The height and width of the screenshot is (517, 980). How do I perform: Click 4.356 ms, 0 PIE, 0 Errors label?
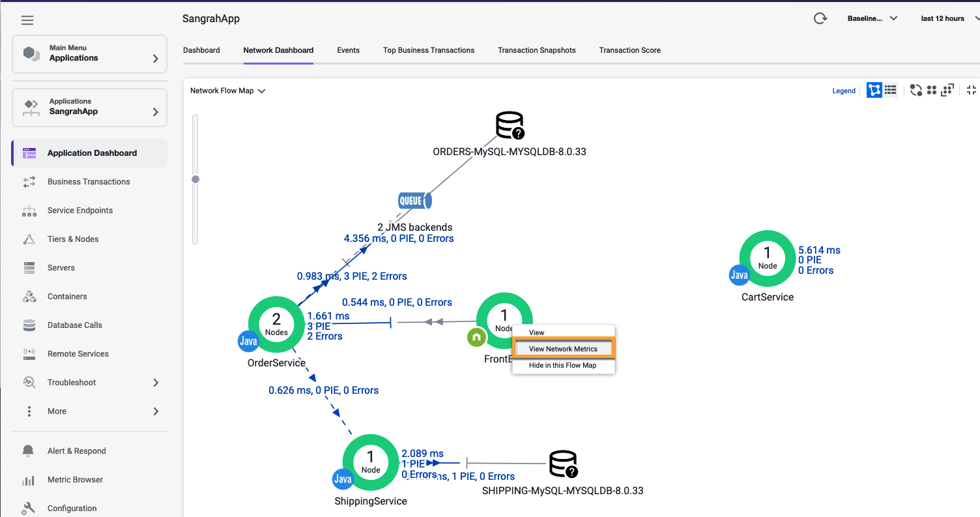click(399, 239)
